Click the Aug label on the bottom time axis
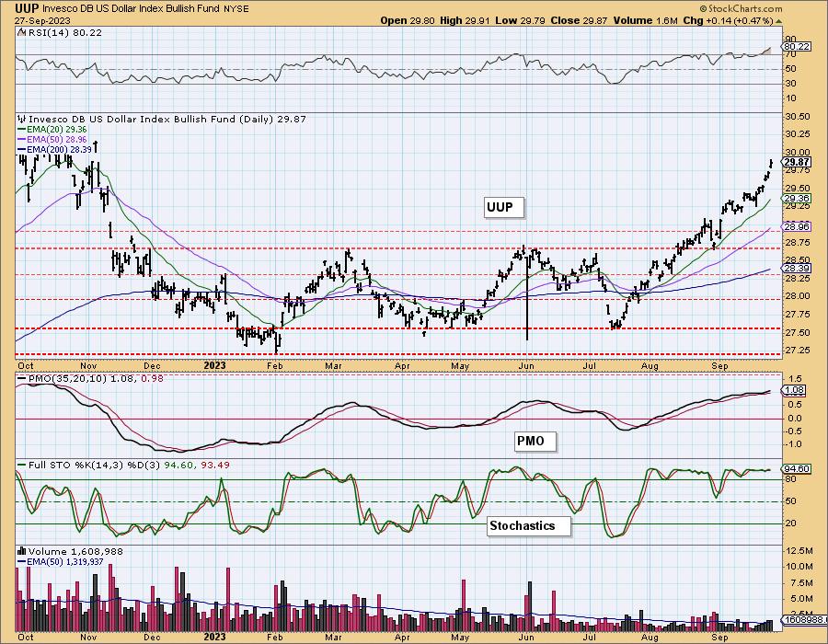828x644 pixels. click(x=650, y=638)
